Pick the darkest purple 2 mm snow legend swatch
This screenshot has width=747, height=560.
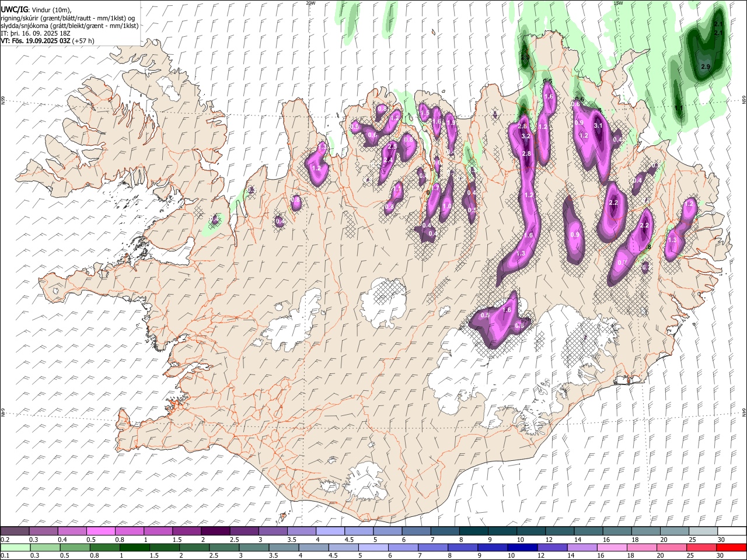click(x=215, y=531)
